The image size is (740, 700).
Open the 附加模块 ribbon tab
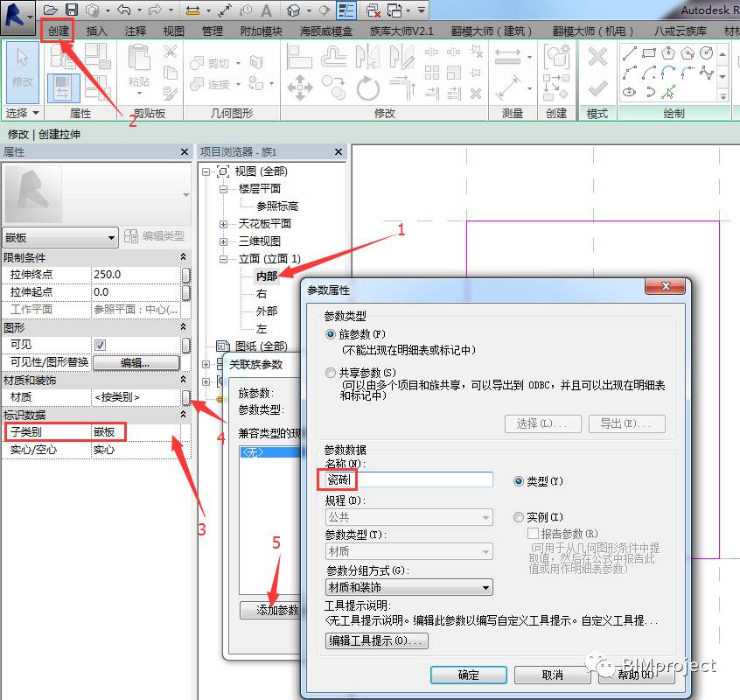(261, 31)
